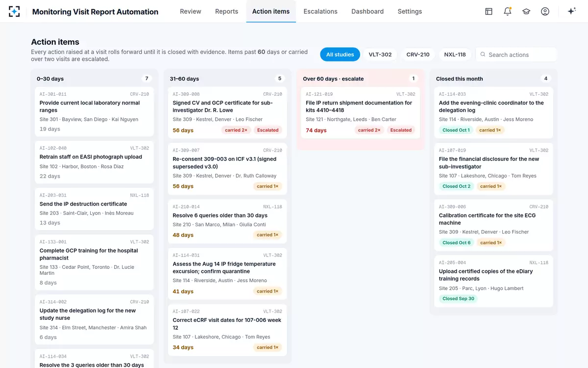The width and height of the screenshot is (588, 368).
Task: Select the Action items tab
Action: pos(271,11)
